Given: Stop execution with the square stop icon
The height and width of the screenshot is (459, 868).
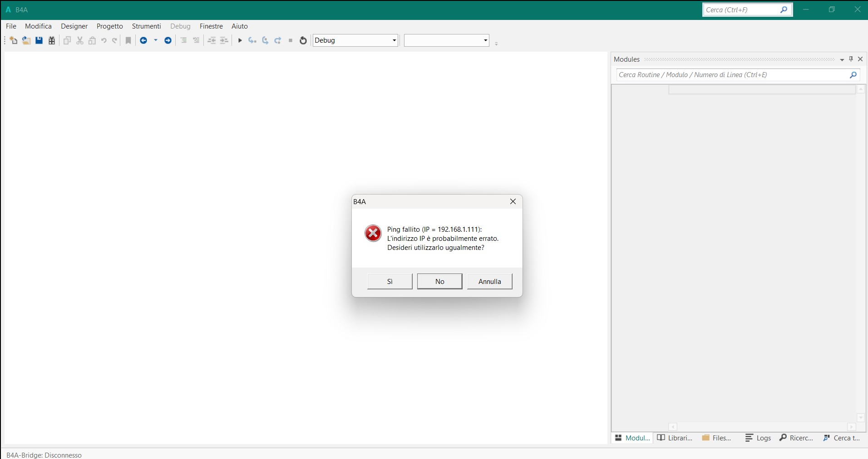Looking at the screenshot, I should pyautogui.click(x=291, y=40).
